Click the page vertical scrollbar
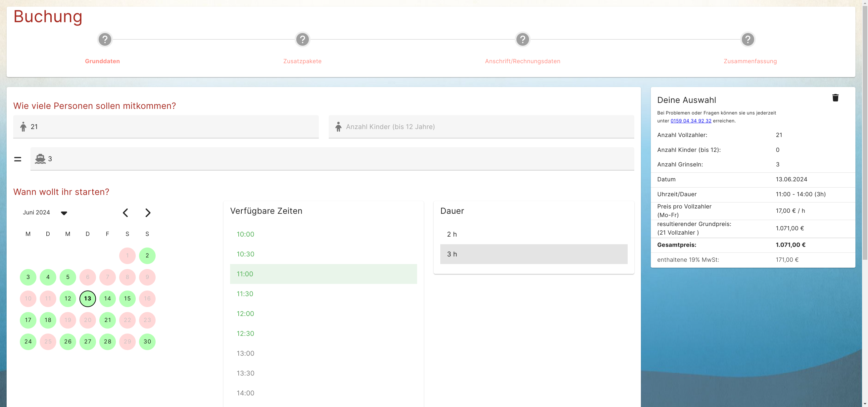 865,135
